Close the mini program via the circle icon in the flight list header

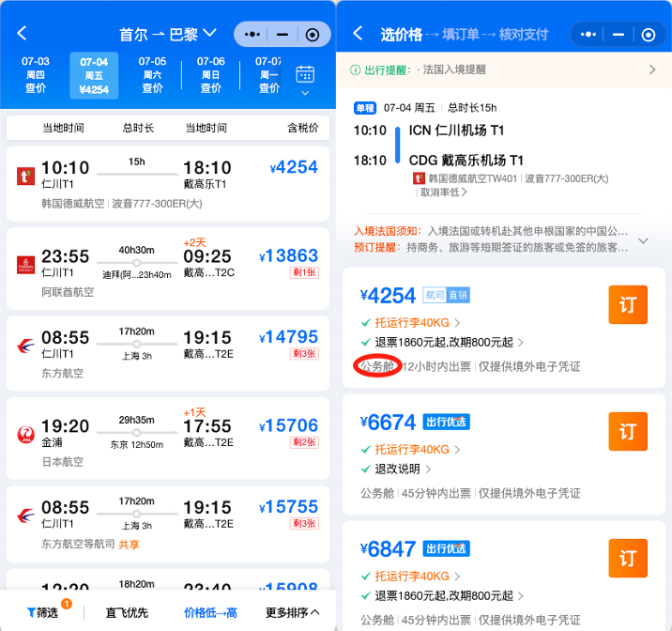313,35
